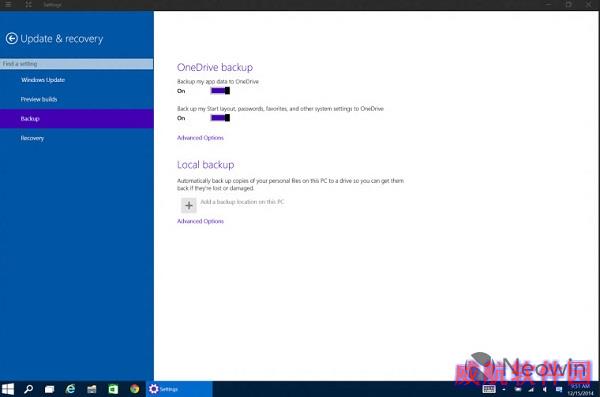Launch Internet Explorer from the taskbar
Screen dimensions: 600x397
coord(70,389)
